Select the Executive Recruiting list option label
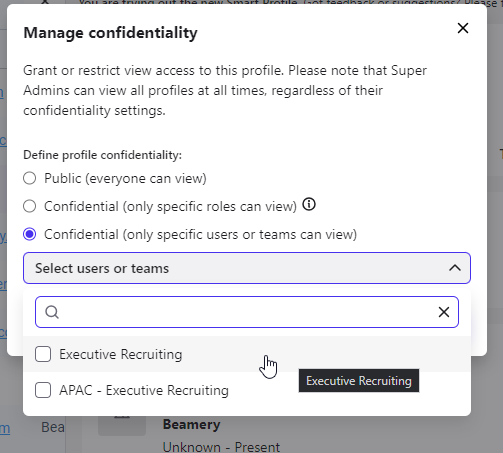Image resolution: width=503 pixels, height=453 pixels. (121, 354)
